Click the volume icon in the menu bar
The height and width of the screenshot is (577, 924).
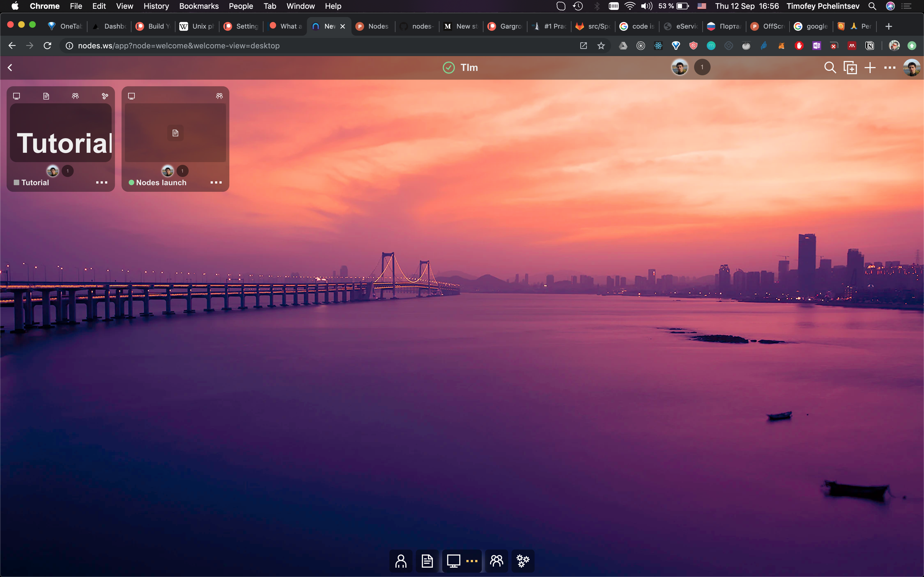(x=646, y=6)
